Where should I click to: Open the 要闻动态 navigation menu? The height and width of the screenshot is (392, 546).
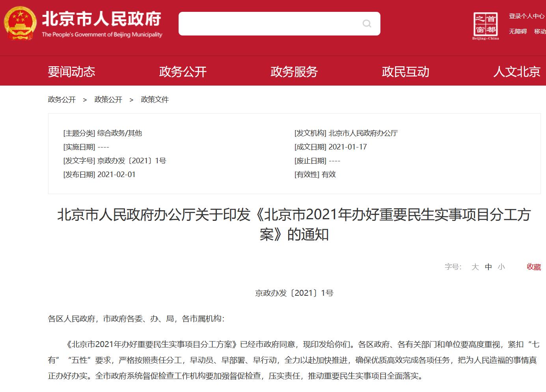(71, 71)
